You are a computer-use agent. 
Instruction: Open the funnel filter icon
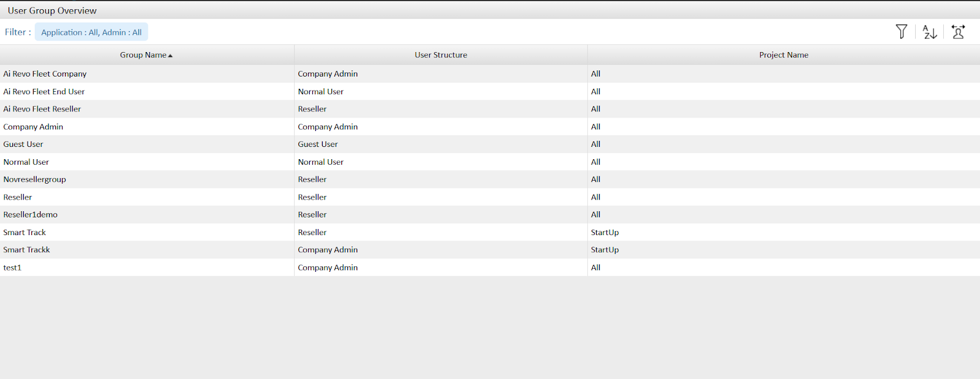(x=901, y=32)
